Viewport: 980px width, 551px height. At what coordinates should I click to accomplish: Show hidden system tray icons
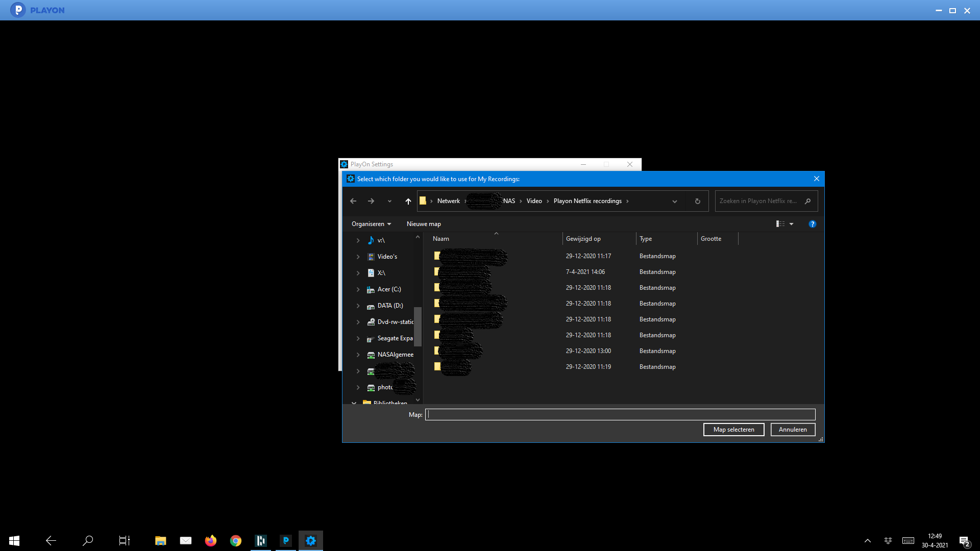(868, 541)
